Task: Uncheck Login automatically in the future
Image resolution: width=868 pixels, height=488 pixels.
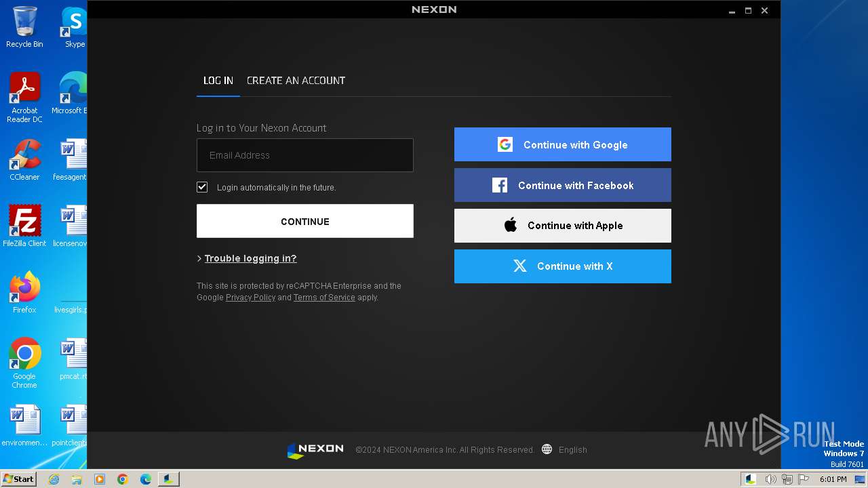Action: 202,187
